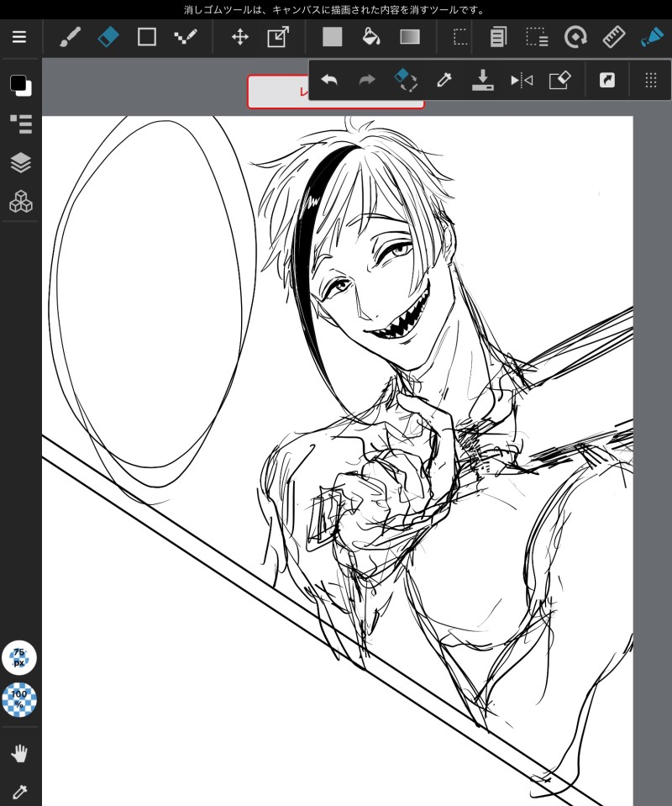This screenshot has height=806, width=672.
Task: Open the Layers panel
Action: click(21, 163)
